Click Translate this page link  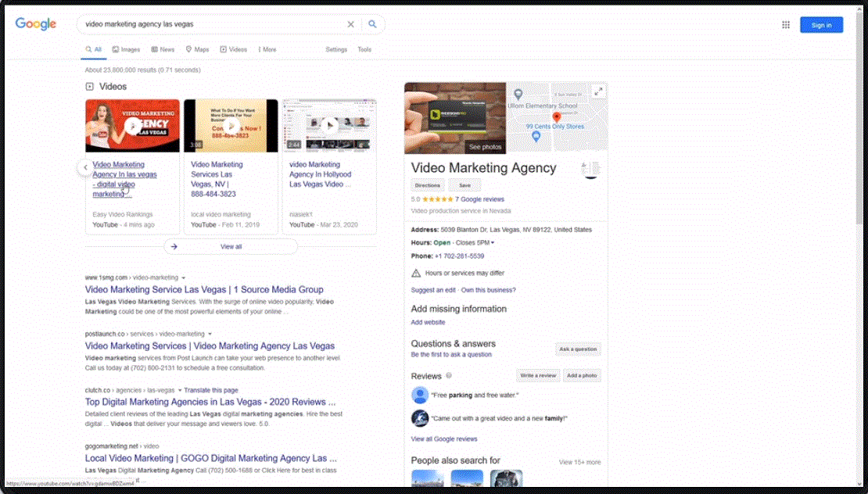211,390
